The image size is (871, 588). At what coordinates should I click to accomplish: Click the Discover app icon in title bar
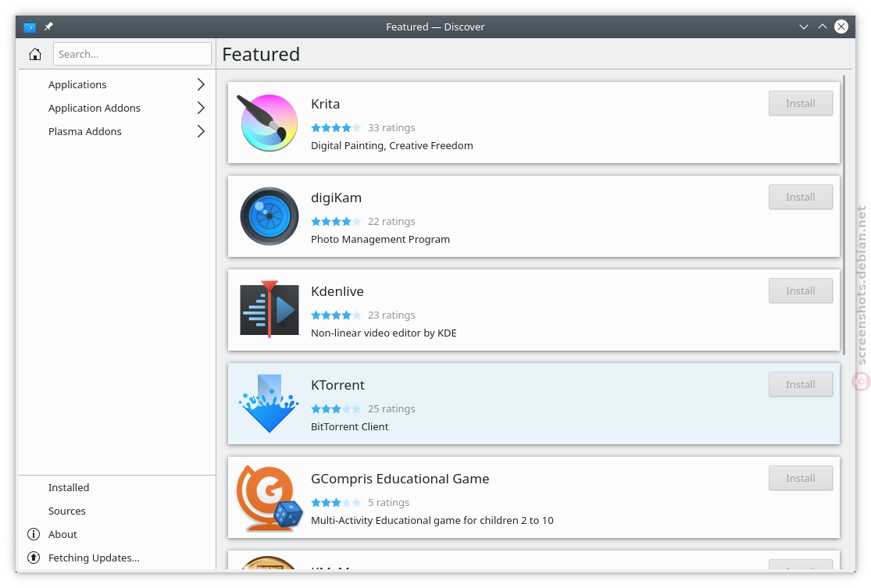[30, 27]
